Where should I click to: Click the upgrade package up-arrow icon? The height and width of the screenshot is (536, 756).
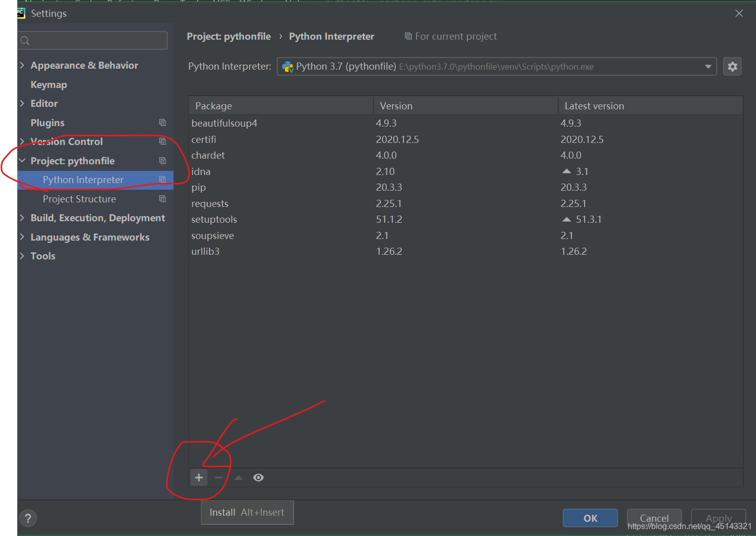[239, 478]
